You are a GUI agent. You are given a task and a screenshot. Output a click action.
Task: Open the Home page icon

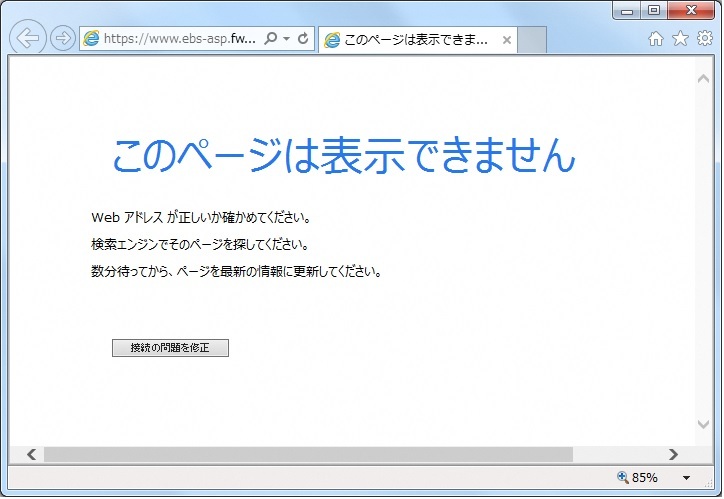[656, 39]
